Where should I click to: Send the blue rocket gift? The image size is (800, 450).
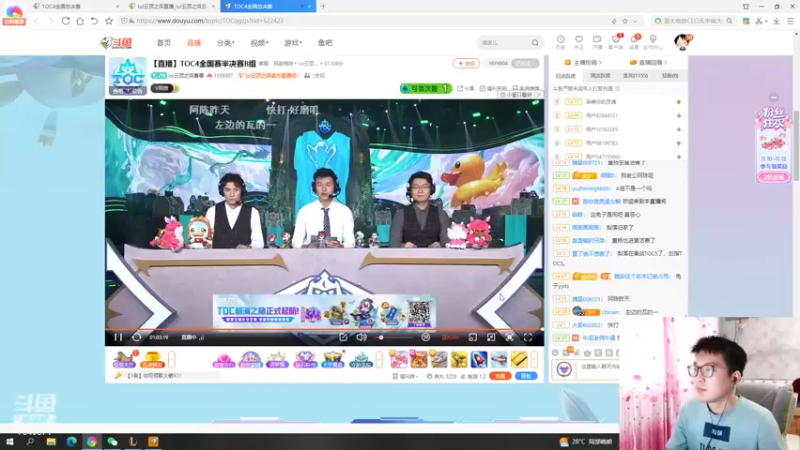coord(479,359)
